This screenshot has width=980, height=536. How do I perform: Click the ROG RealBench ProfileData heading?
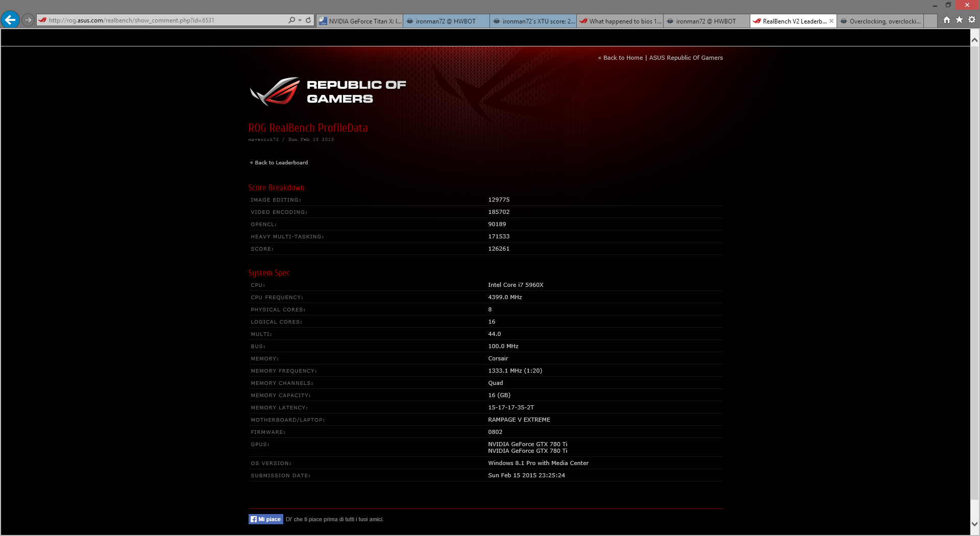coord(308,128)
